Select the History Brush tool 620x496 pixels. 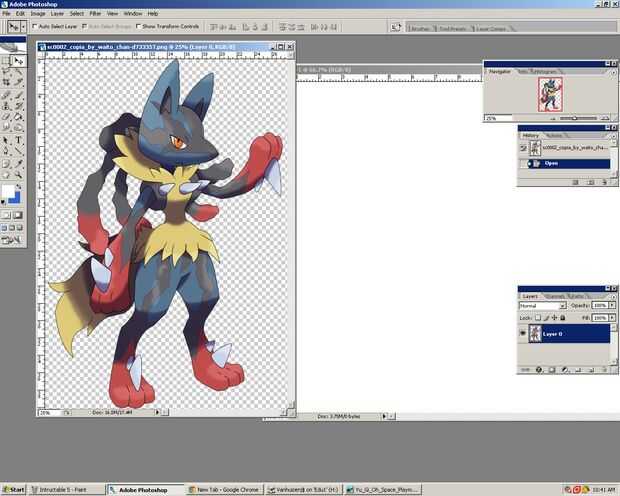(19, 106)
